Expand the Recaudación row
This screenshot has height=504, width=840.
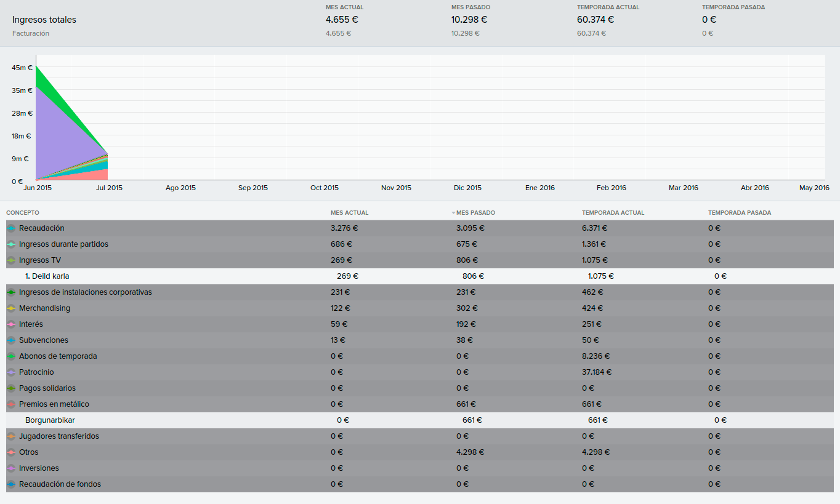(x=420, y=228)
